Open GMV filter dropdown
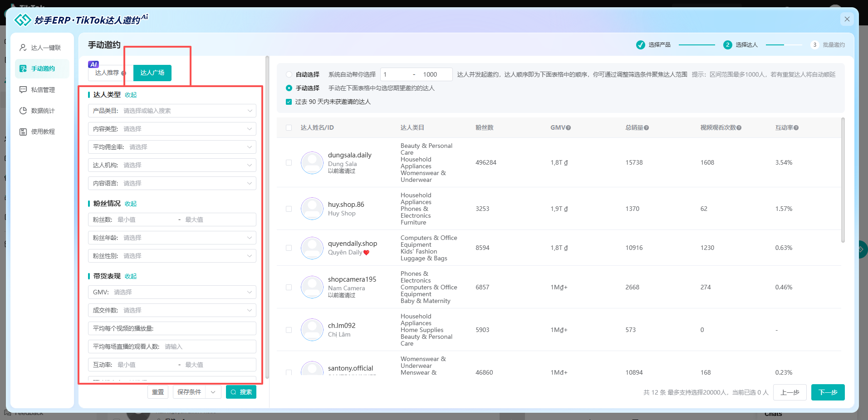Viewport: 868px width, 420px height. [x=172, y=292]
